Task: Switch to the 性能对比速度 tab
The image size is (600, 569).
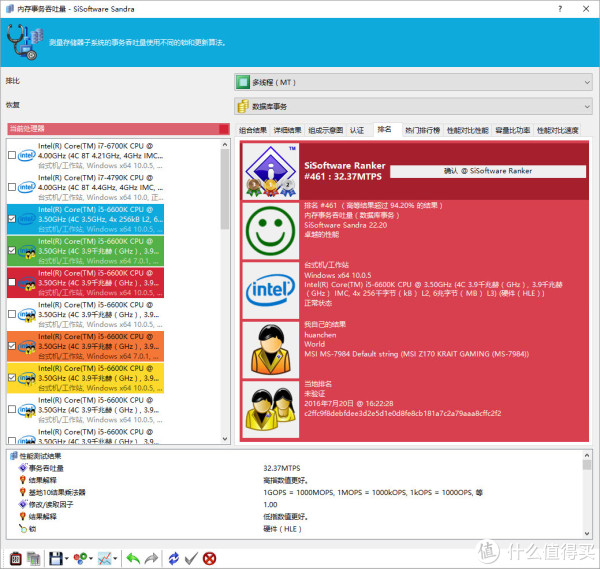Action: pyautogui.click(x=558, y=130)
